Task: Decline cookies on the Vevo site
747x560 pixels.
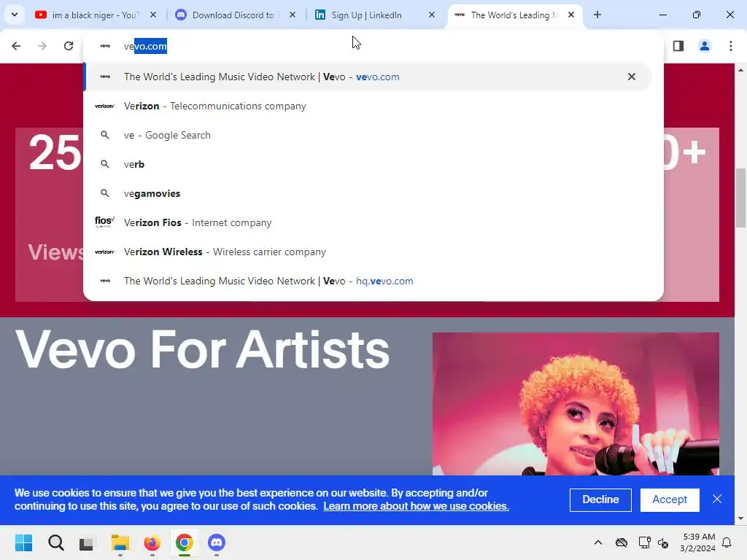Action: click(600, 499)
